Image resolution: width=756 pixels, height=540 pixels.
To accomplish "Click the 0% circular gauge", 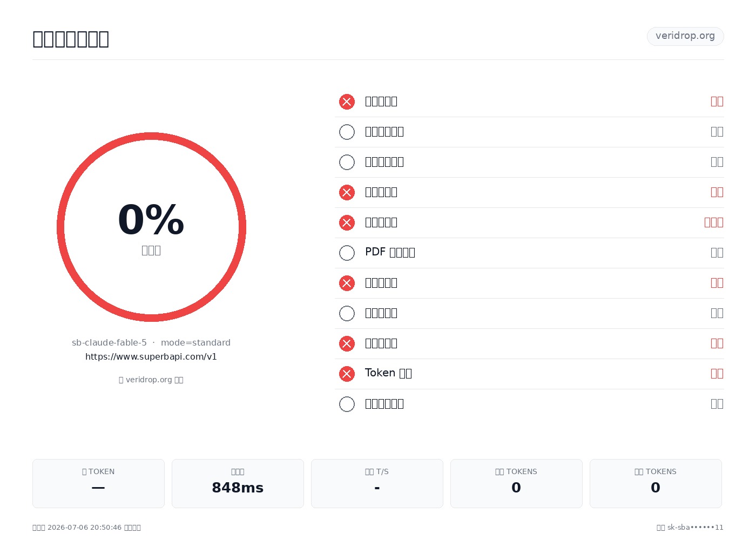I will 151,227.
